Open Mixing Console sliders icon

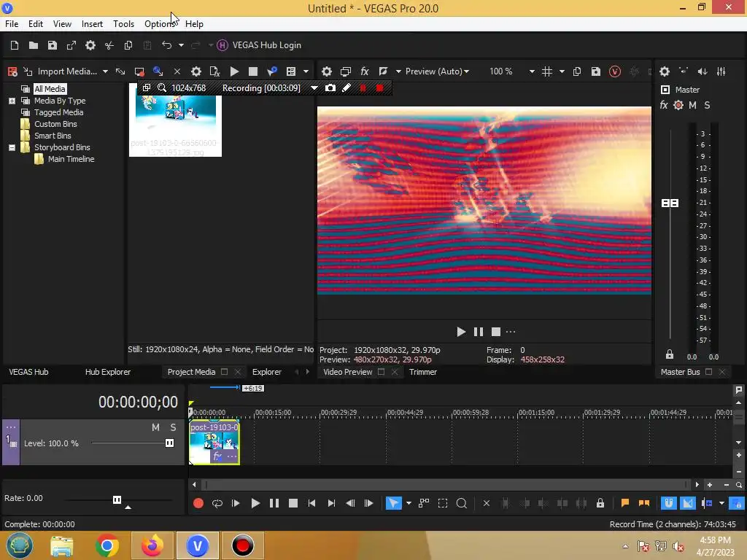[721, 71]
